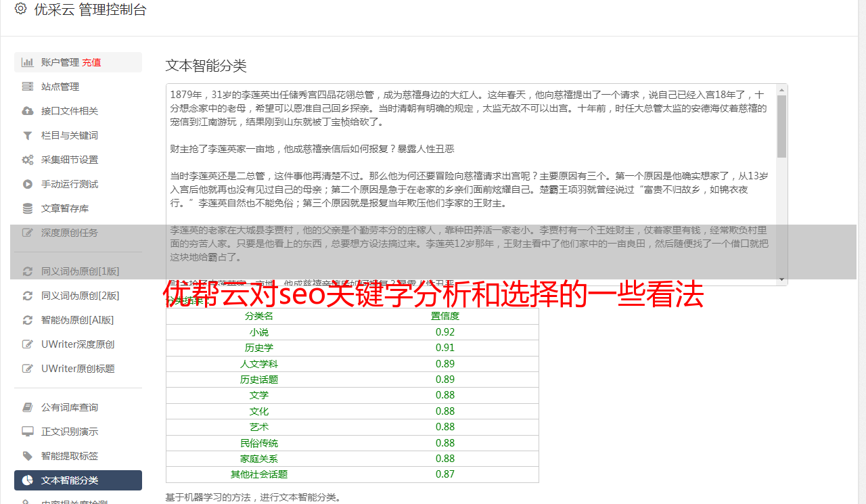The image size is (866, 504).
Task: Click the 置信度 column header
Action: pyautogui.click(x=445, y=316)
